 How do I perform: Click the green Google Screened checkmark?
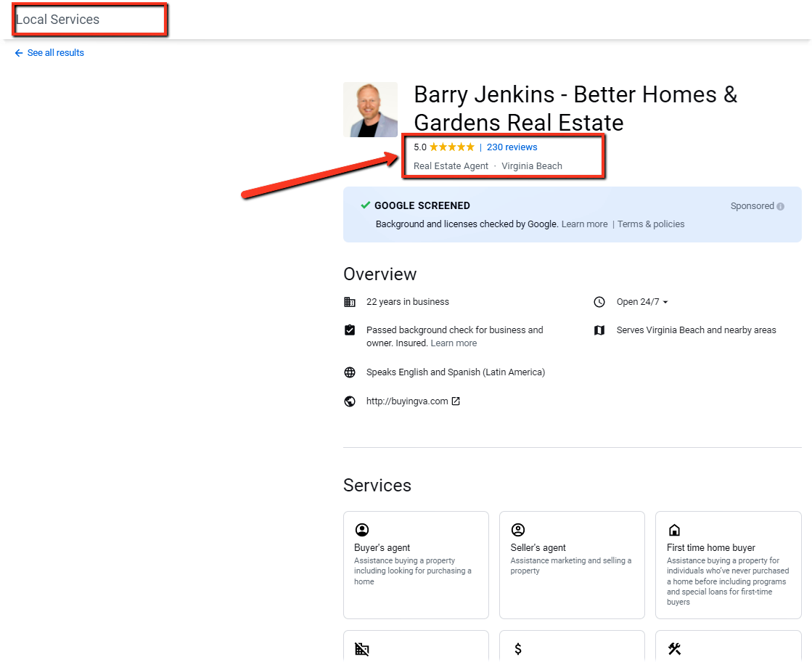point(366,205)
